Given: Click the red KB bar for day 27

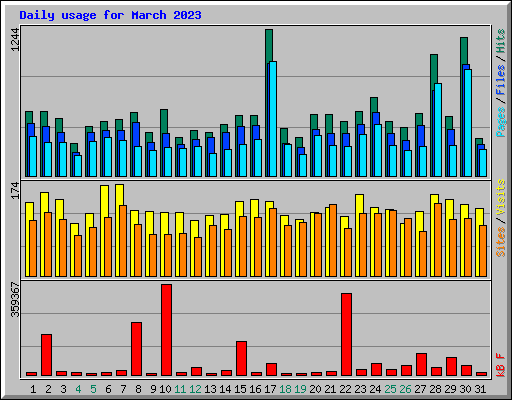Looking at the screenshot, I should point(421,364).
